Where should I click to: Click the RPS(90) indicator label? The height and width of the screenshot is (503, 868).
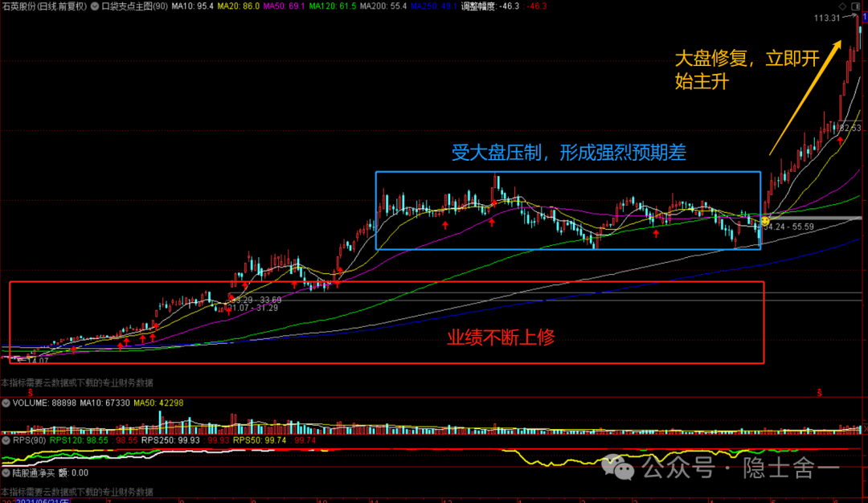29,440
